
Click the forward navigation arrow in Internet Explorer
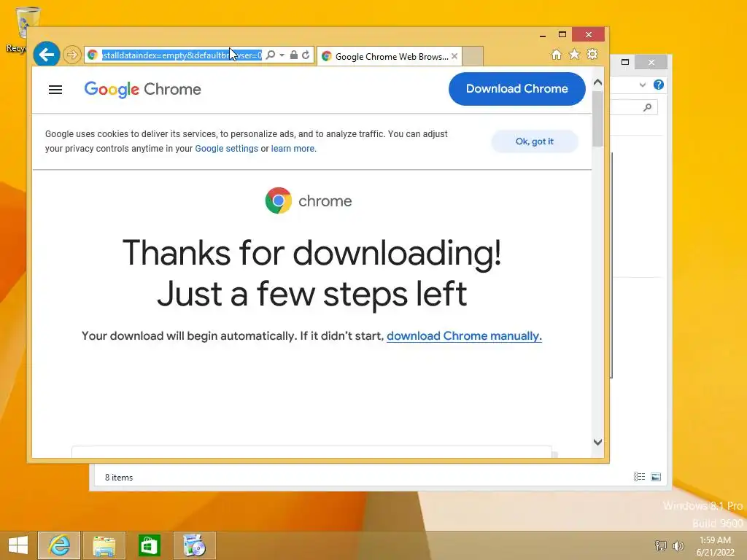click(72, 55)
